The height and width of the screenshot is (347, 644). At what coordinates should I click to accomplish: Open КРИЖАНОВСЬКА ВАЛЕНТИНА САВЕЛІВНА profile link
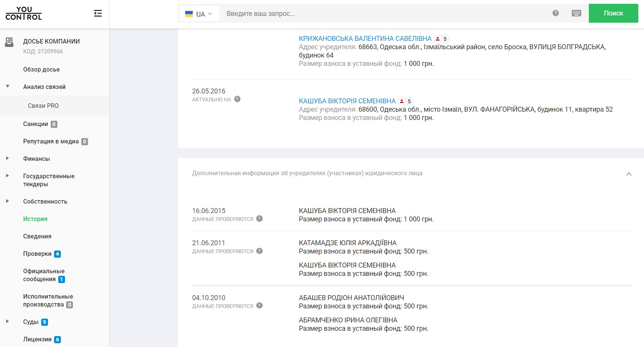(365, 39)
